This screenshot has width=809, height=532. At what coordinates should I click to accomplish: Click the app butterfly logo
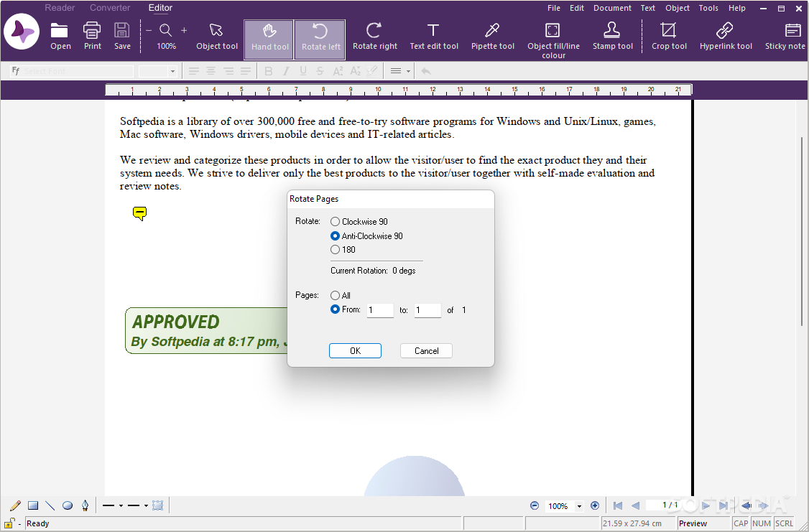click(22, 32)
